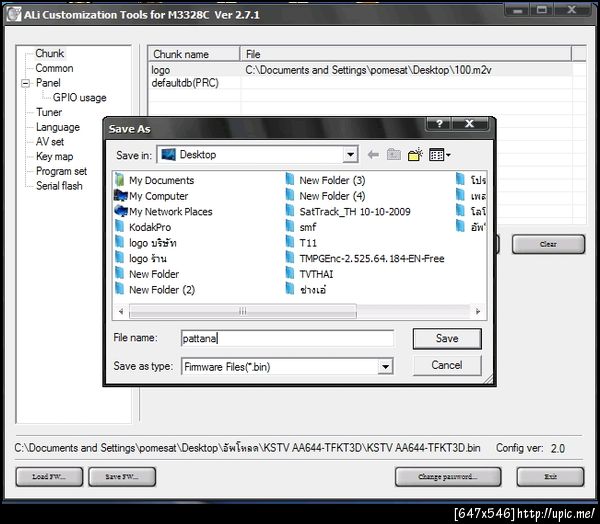The image size is (600, 524).
Task: Select the SatTrack_TH 10-10-2009 folder
Action: point(348,211)
